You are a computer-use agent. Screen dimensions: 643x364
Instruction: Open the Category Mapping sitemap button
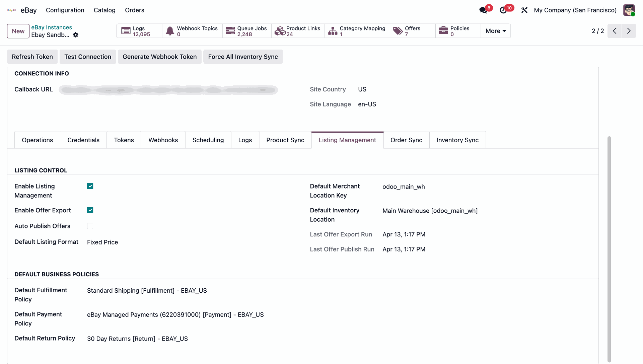click(x=357, y=31)
